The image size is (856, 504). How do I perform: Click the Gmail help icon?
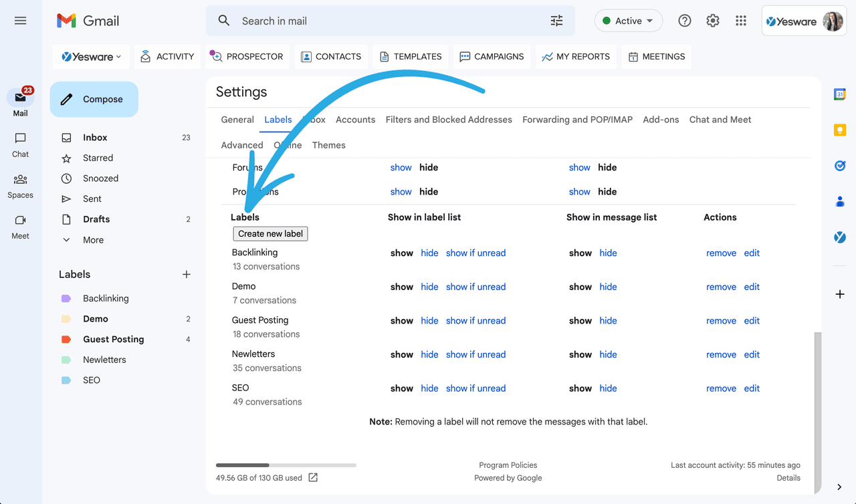[x=684, y=21]
